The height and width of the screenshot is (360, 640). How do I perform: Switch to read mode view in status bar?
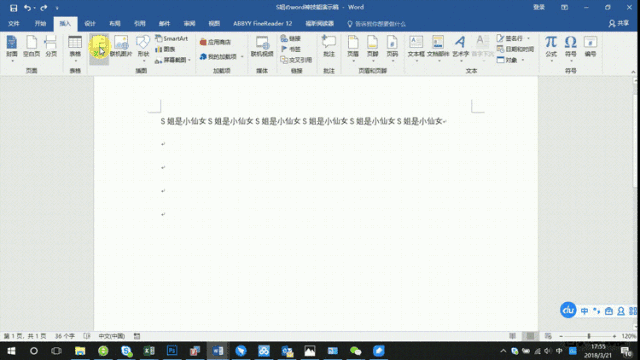512,336
